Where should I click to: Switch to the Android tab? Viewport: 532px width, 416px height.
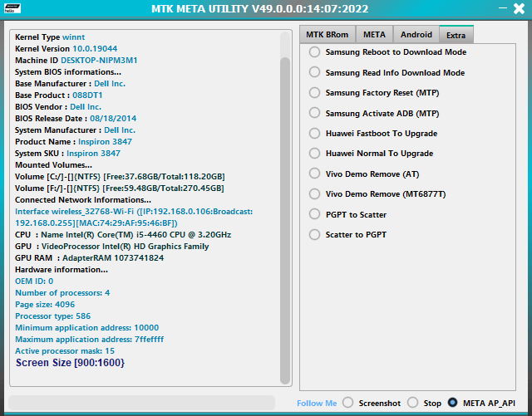click(x=416, y=35)
